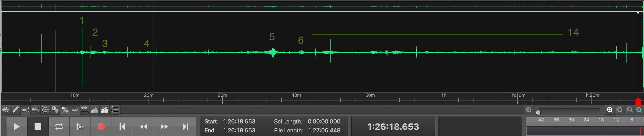Image resolution: width=644 pixels, height=136 pixels.
Task: Click the 10m mark on the time ruler
Action: click(75, 95)
